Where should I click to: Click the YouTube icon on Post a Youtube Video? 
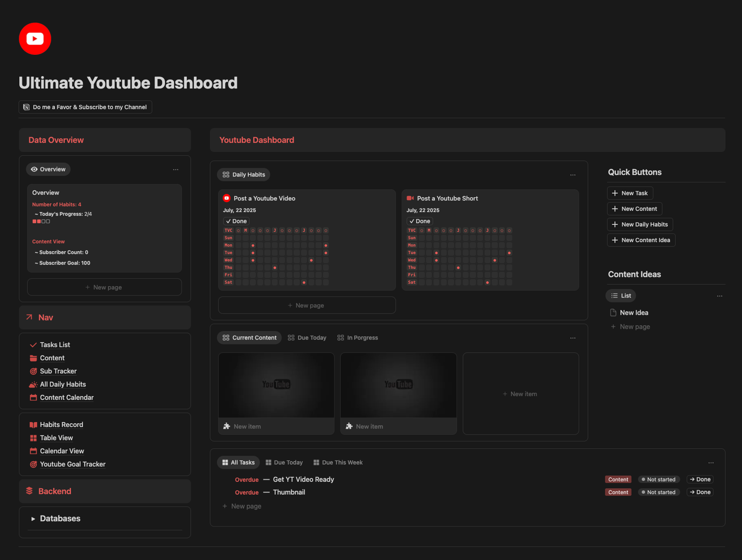(227, 198)
